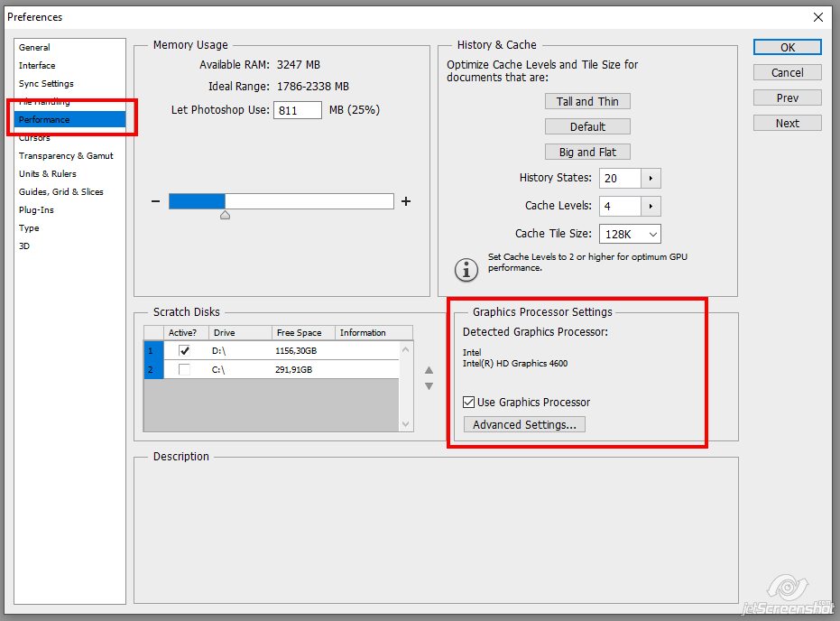Click the 1156,30GB free space cell
840x621 pixels.
(296, 351)
